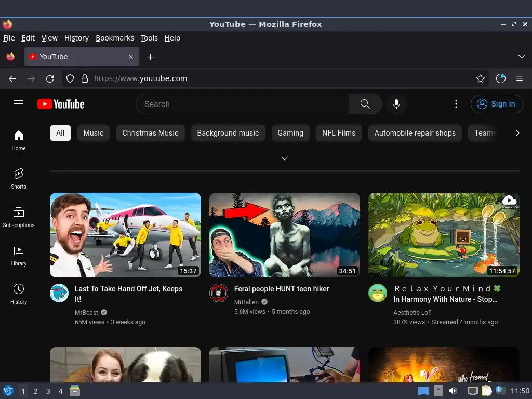Play the frog pond lofi thumbnail
532x399 pixels.
(444, 235)
